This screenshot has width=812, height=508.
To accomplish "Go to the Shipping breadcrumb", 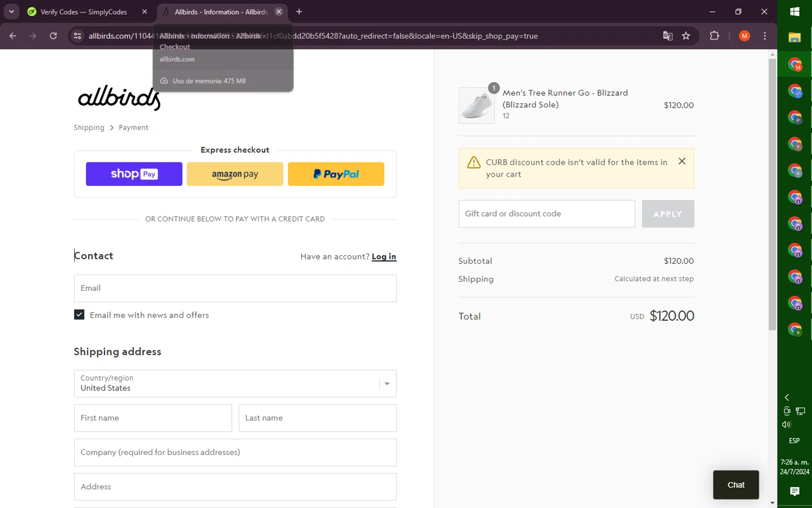I will click(89, 128).
